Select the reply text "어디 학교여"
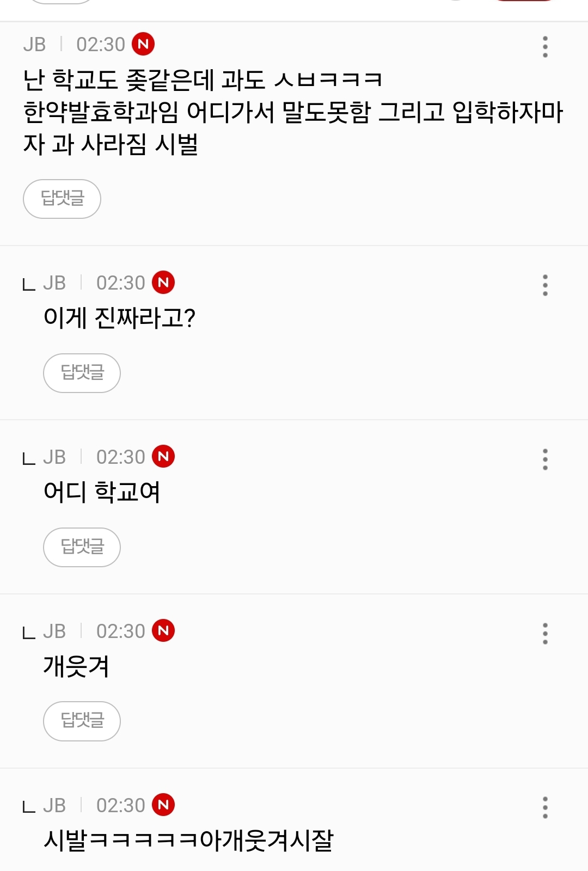 [102, 492]
